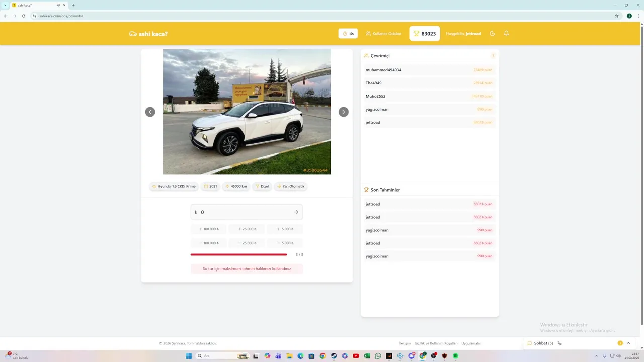Open the volume control in system tray
The height and width of the screenshot is (362, 644).
pos(620,356)
